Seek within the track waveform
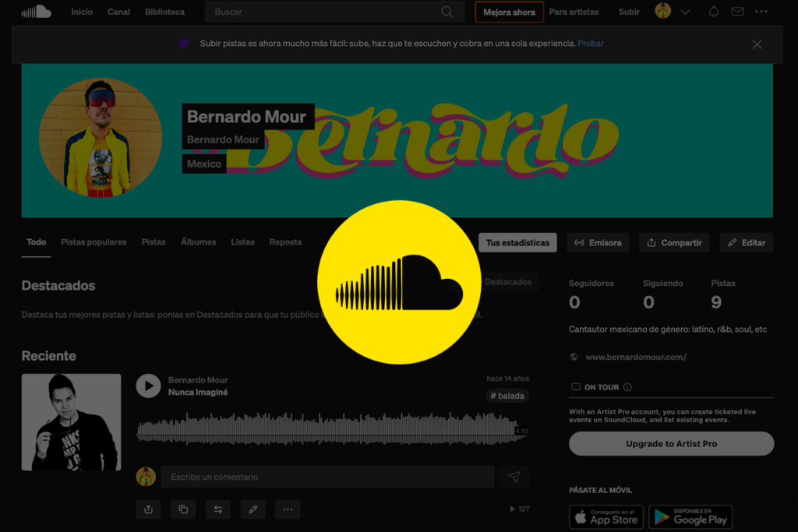The height and width of the screenshot is (532, 798). [327, 430]
